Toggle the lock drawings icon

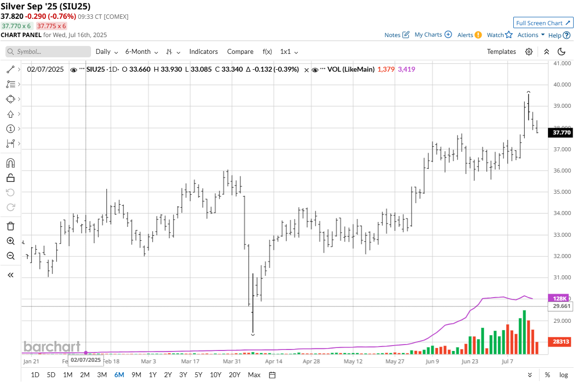[10, 177]
